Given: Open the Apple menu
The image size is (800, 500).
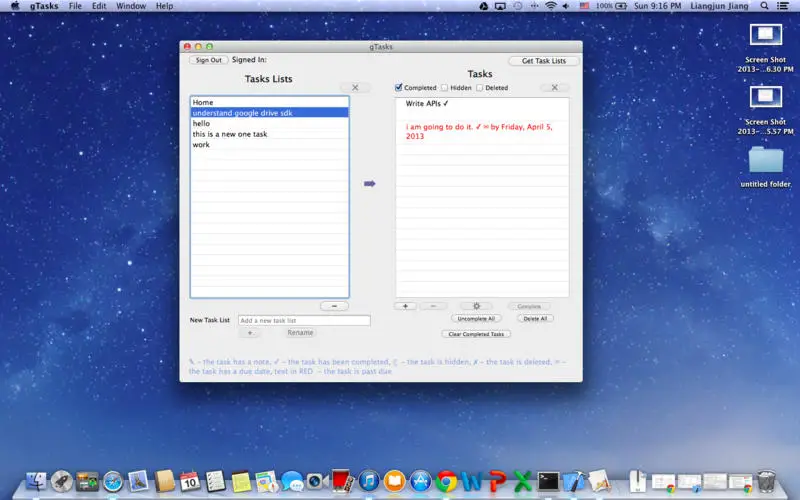Looking at the screenshot, I should tap(15, 6).
